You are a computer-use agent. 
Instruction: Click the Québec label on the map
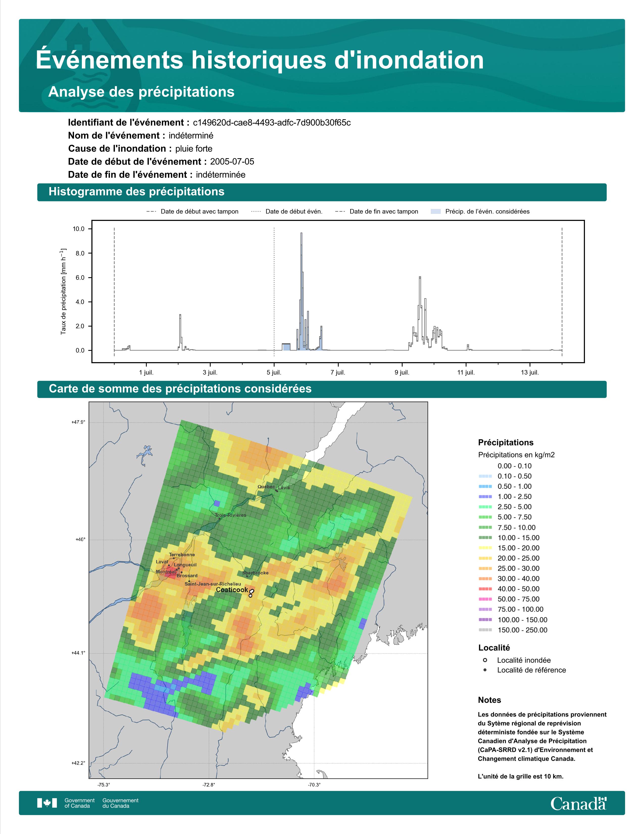click(266, 487)
